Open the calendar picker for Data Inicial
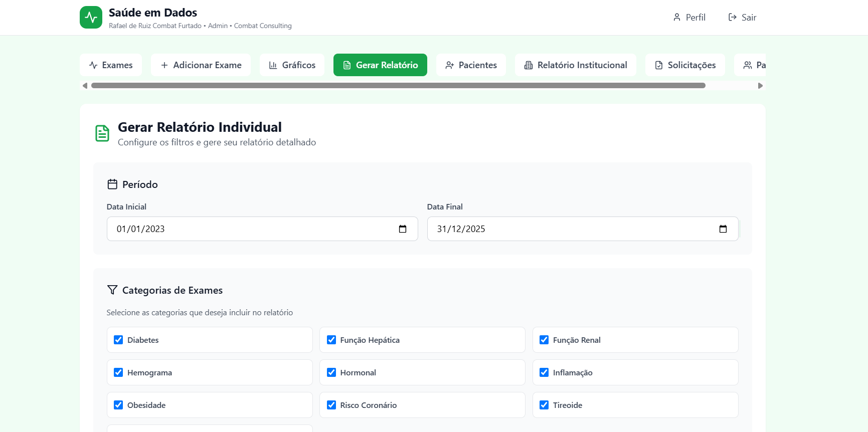 pos(402,229)
